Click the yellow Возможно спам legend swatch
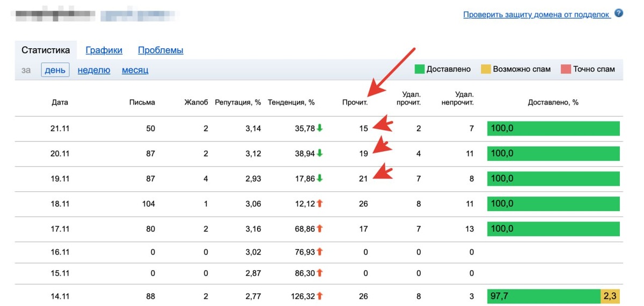This screenshot has width=644, height=306. [x=486, y=69]
